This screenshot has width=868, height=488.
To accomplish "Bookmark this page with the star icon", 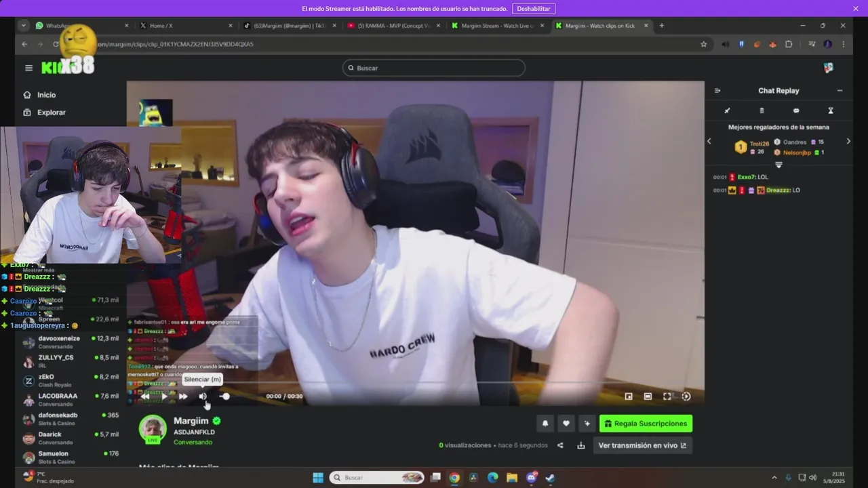I will (x=703, y=44).
